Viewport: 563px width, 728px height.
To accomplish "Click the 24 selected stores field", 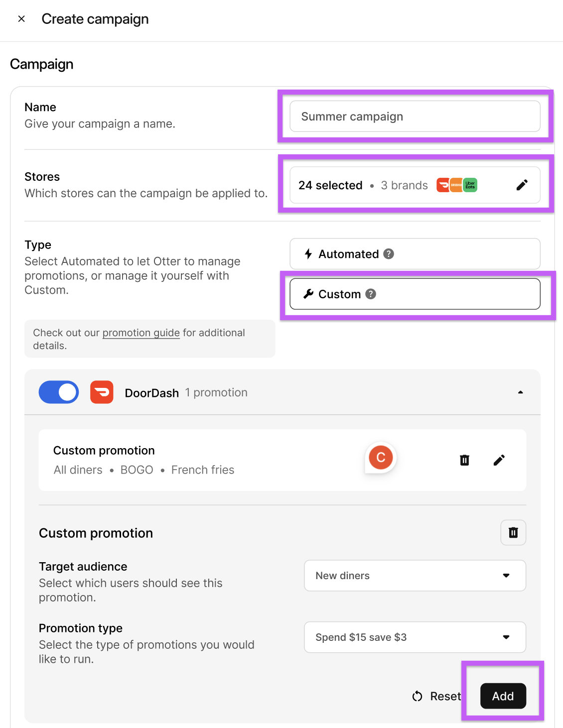I will point(415,185).
